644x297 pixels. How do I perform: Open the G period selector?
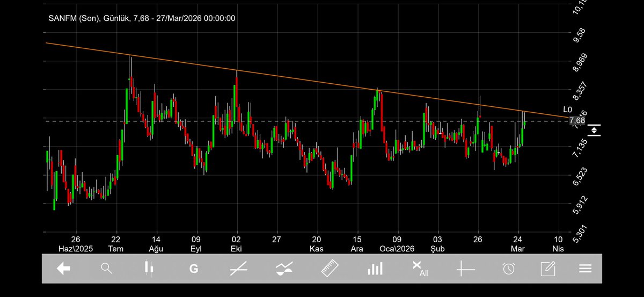(x=194, y=269)
